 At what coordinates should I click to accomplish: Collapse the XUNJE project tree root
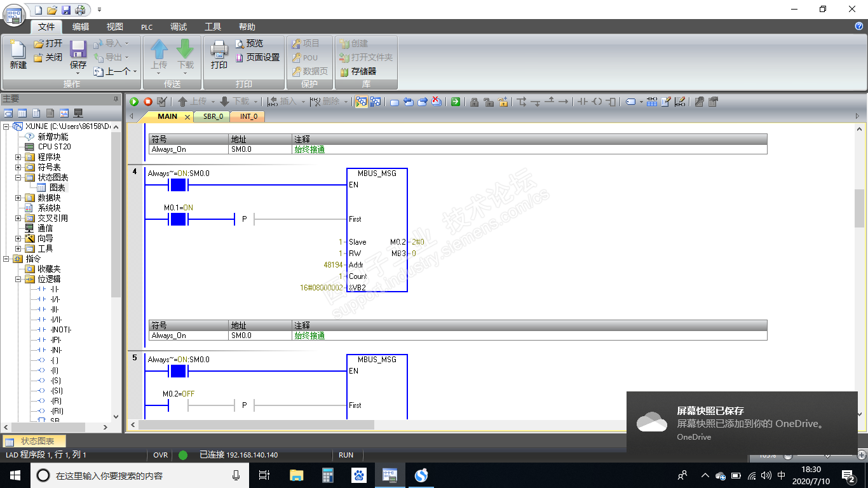click(6, 126)
